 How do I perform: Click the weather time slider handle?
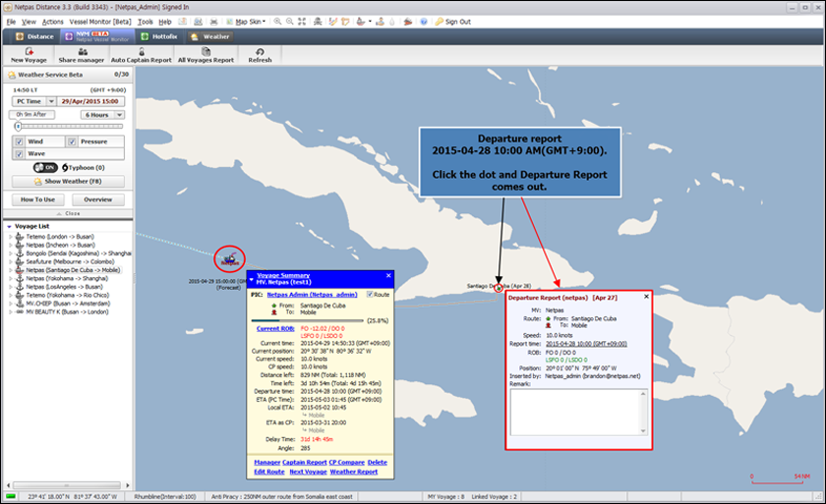coord(18,127)
